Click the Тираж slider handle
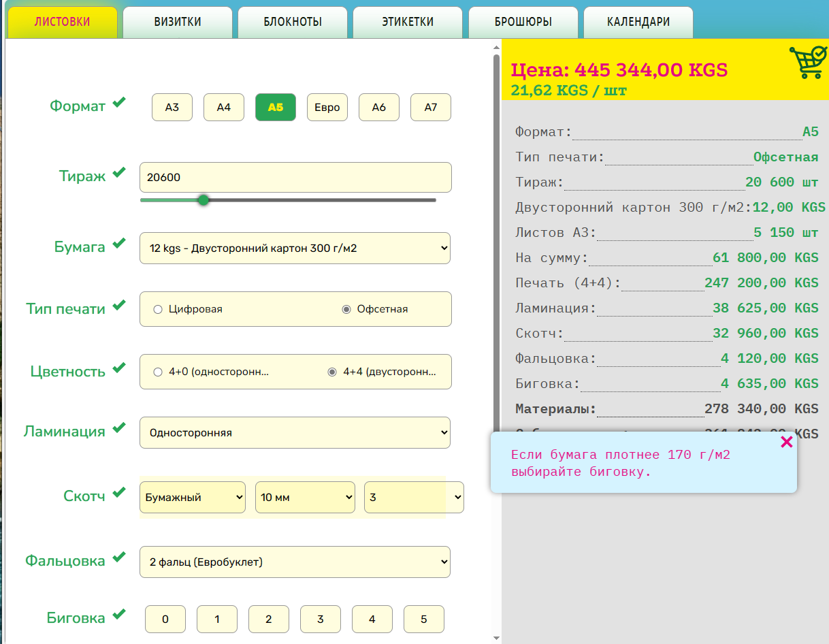829x644 pixels. point(204,200)
